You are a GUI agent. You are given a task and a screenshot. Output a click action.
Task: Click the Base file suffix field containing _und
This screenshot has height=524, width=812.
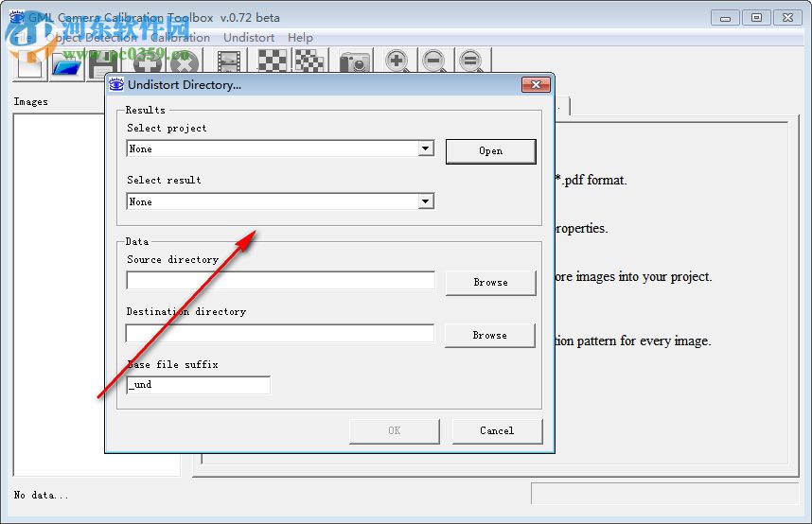pyautogui.click(x=199, y=385)
